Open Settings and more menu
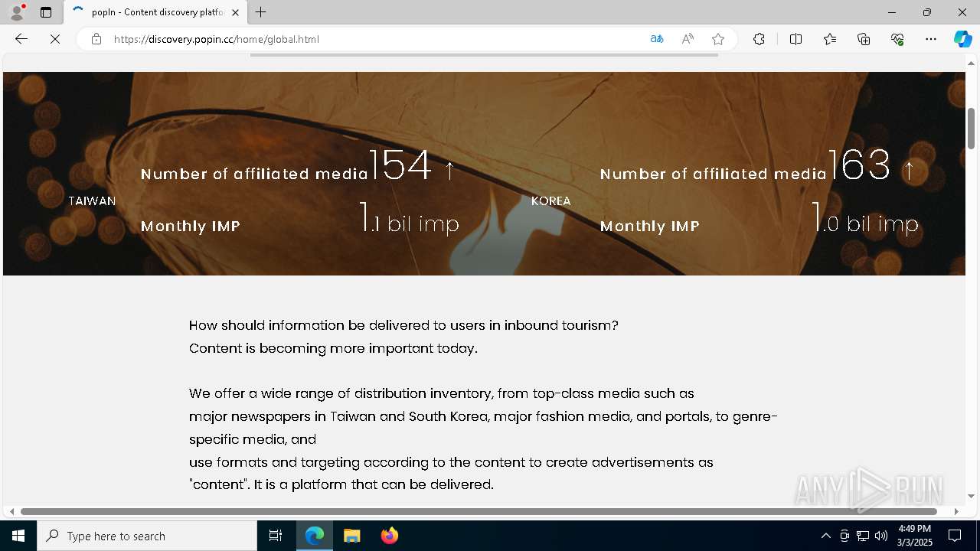Viewport: 980px width, 551px height. 931,39
